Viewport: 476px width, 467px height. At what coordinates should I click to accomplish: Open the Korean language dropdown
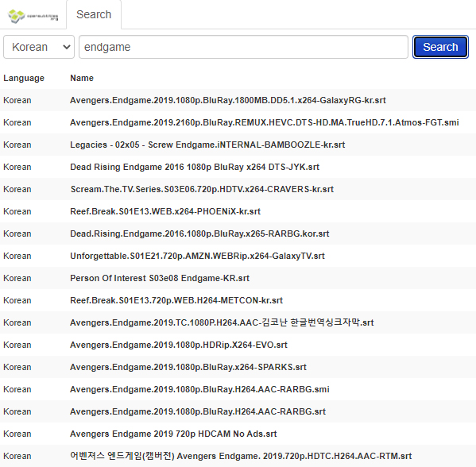coord(39,47)
